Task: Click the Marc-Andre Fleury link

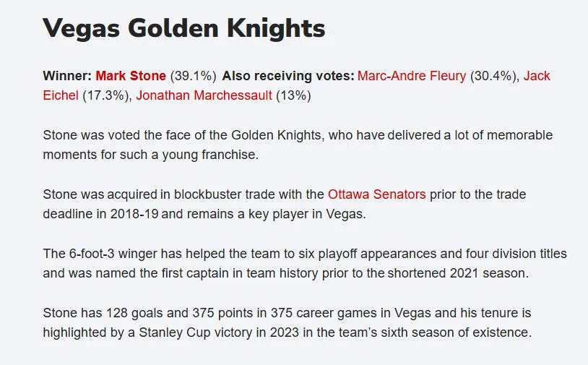Action: click(x=412, y=76)
